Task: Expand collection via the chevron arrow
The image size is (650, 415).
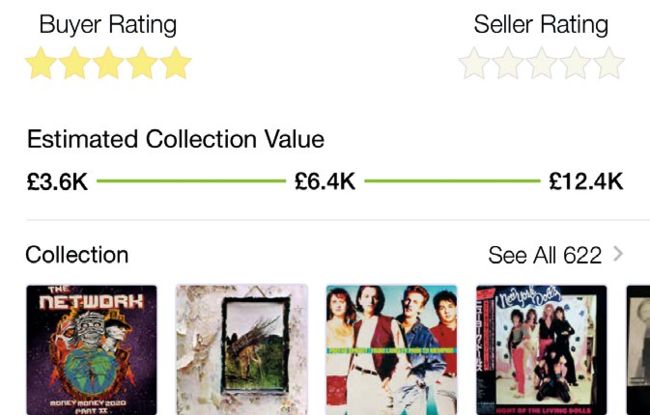Action: [x=618, y=254]
